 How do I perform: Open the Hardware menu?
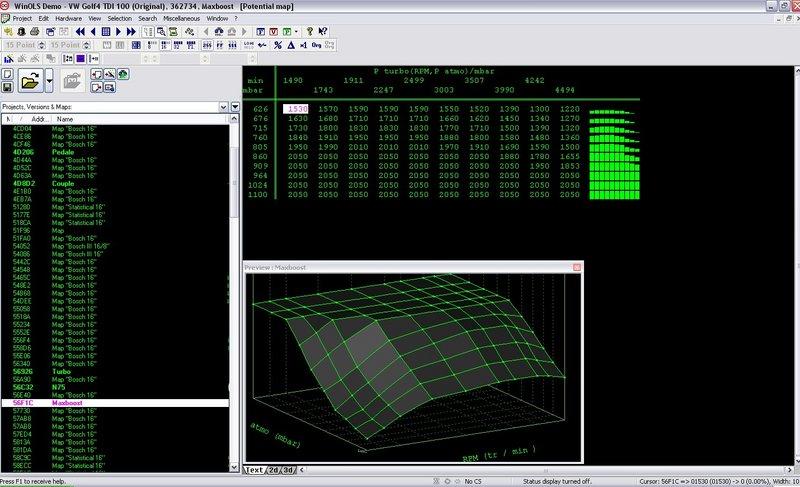(68, 18)
